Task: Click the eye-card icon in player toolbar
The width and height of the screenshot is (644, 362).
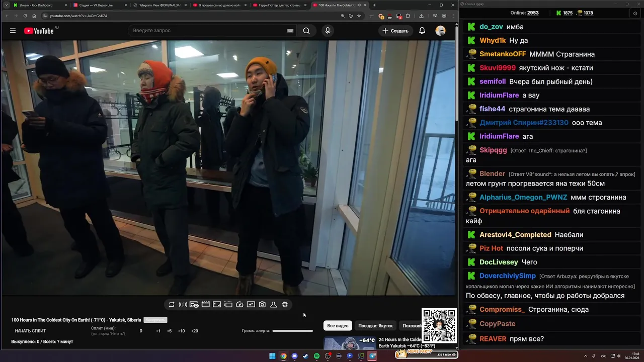Action: [194, 305]
